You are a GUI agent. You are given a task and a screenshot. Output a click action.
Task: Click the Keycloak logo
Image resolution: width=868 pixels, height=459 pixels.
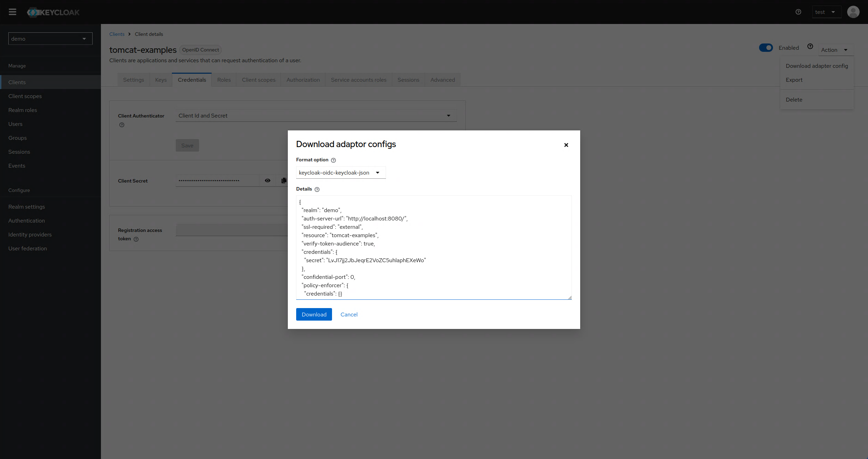point(53,12)
